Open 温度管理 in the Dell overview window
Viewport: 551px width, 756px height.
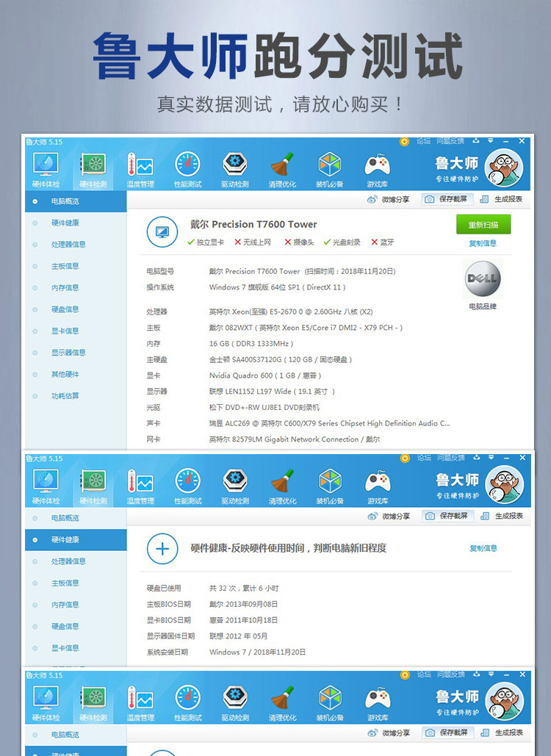pos(140,170)
